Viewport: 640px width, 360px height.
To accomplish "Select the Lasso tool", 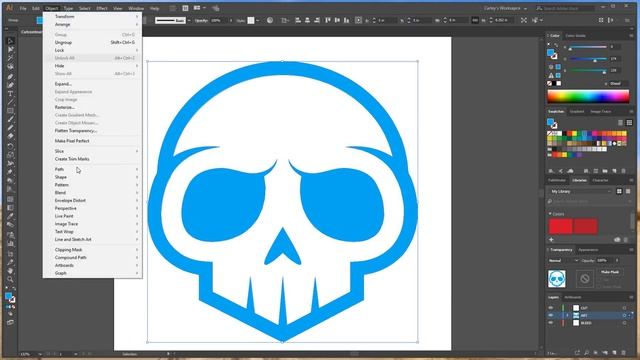I will click(x=10, y=67).
